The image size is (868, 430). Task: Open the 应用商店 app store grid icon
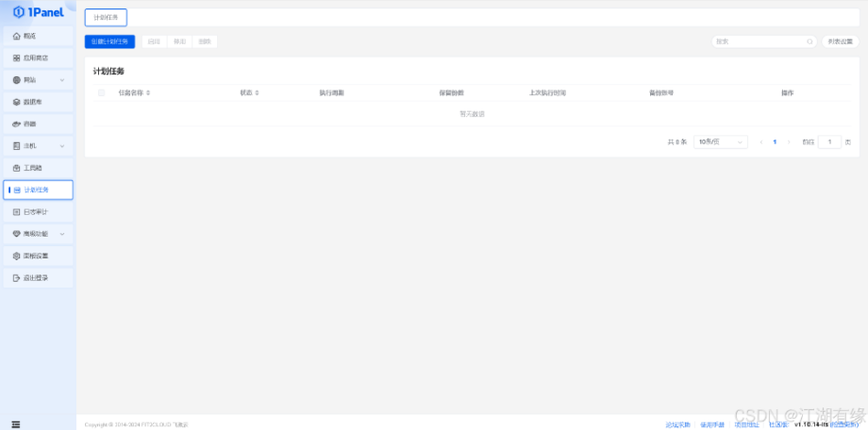click(16, 58)
